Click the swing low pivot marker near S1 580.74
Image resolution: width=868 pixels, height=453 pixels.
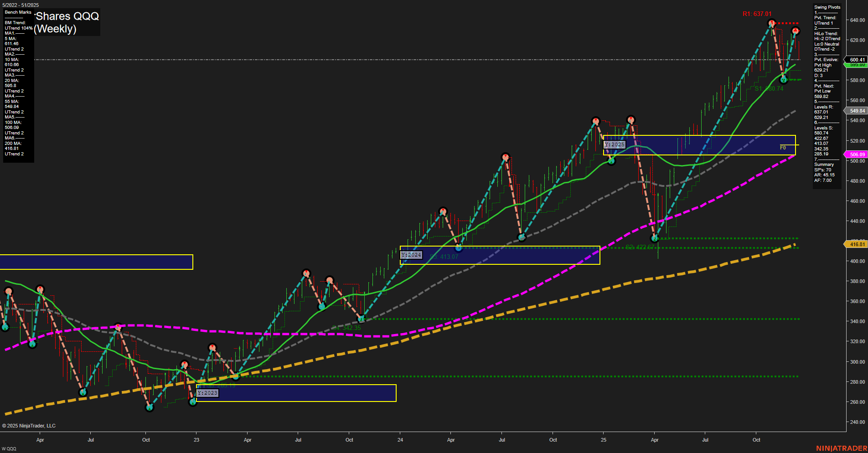[784, 79]
